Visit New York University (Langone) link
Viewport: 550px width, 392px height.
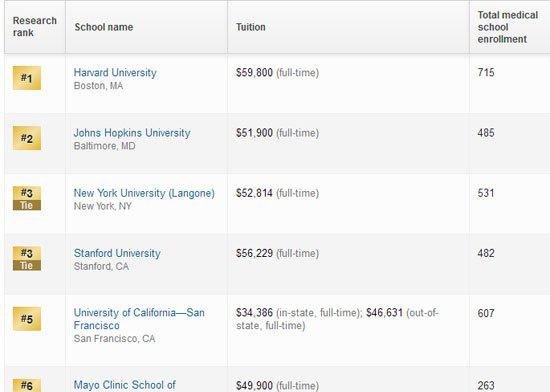[x=144, y=193]
